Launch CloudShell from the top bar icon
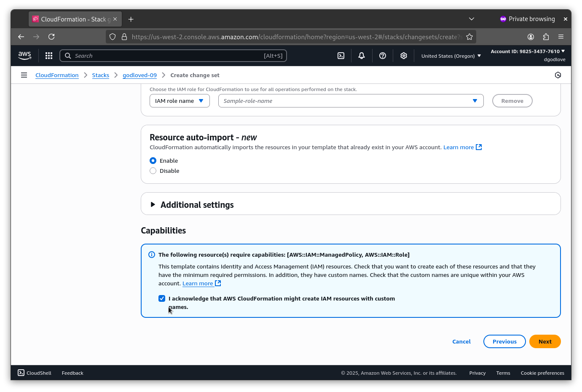This screenshot has width=582, height=392. pyautogui.click(x=341, y=56)
